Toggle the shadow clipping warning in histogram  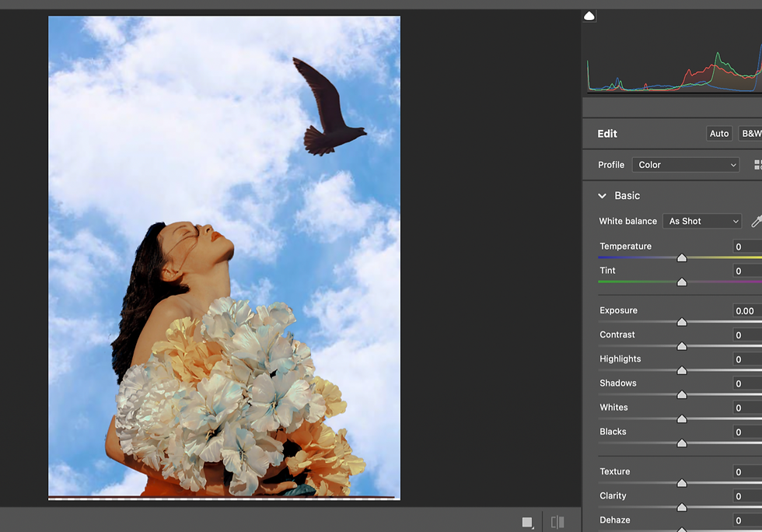pos(589,16)
